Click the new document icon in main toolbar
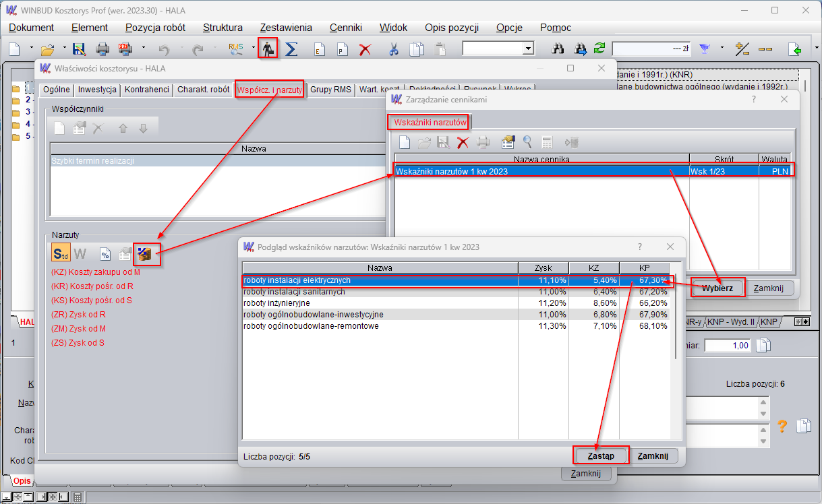Image resolution: width=822 pixels, height=504 pixels. (x=14, y=49)
